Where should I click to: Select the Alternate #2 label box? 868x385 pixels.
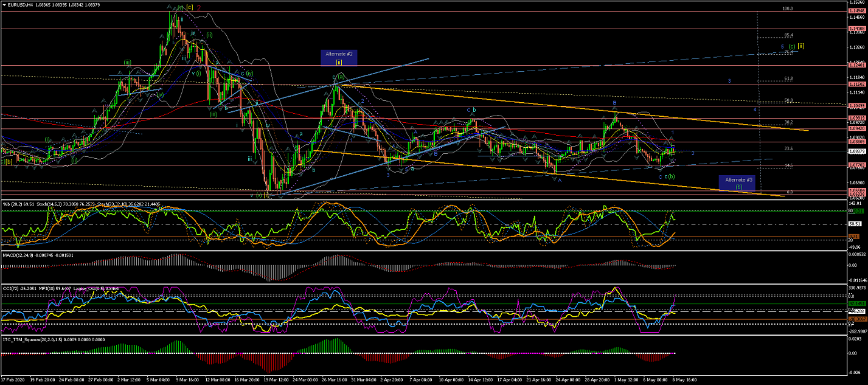(356, 58)
